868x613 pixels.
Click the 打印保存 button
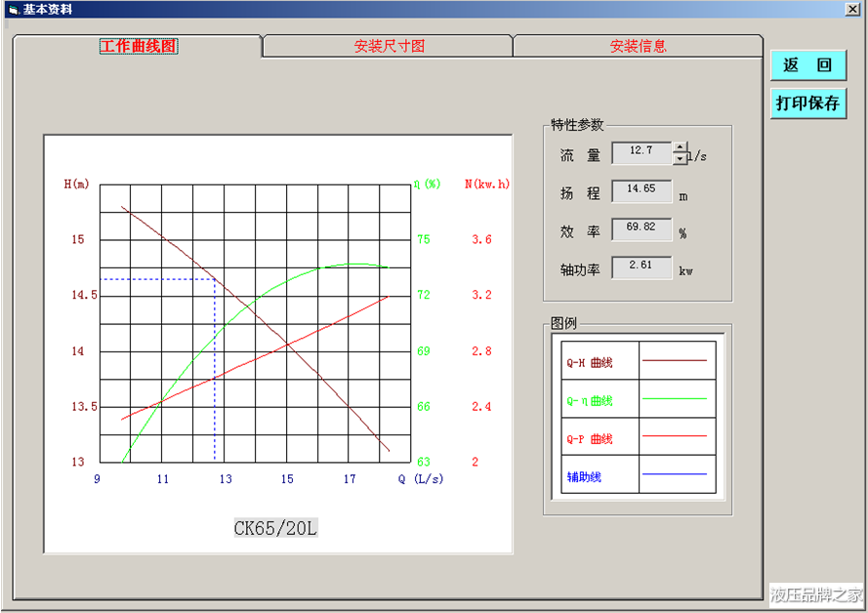pyautogui.click(x=807, y=102)
